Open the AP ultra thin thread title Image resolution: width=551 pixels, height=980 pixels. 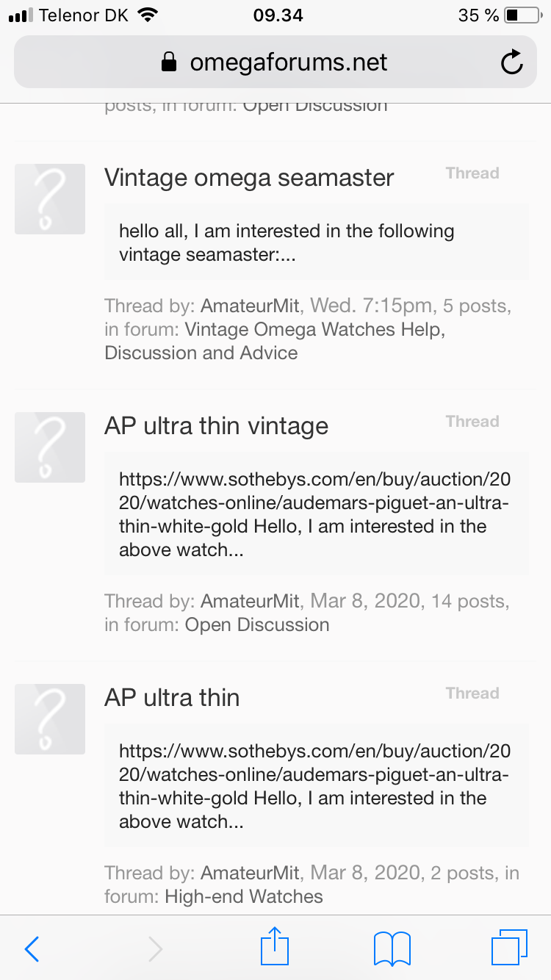(172, 697)
